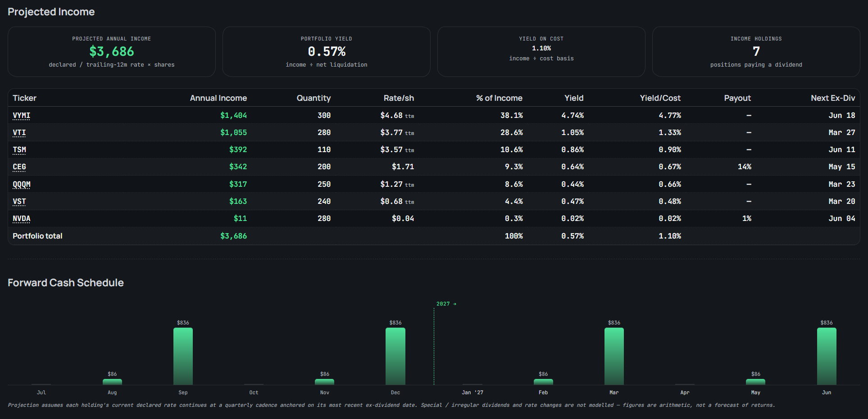Screen dimensions: 868x419
Task: Click NVDA next ex-div Jun 04
Action: pos(841,218)
